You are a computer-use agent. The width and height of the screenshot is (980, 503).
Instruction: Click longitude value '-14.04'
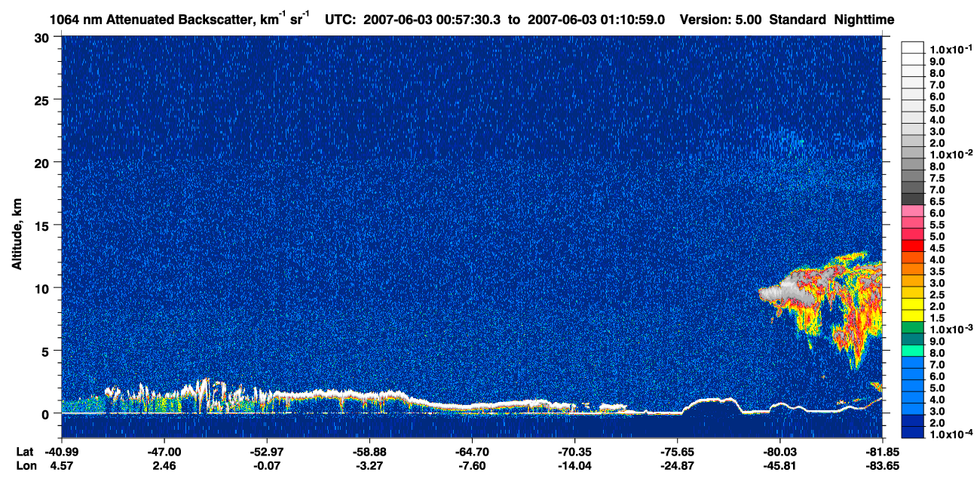coord(574,465)
